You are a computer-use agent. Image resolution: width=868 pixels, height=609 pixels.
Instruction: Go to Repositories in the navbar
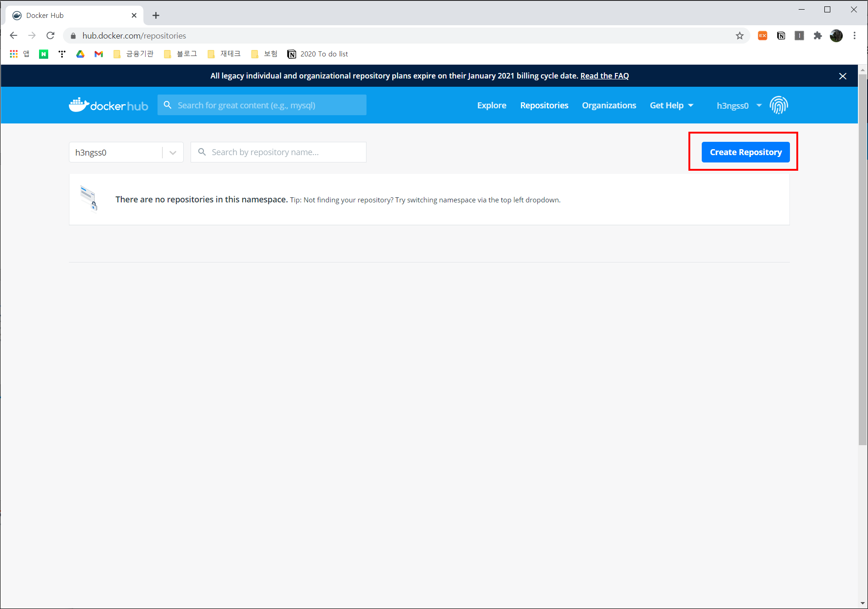[x=544, y=105]
